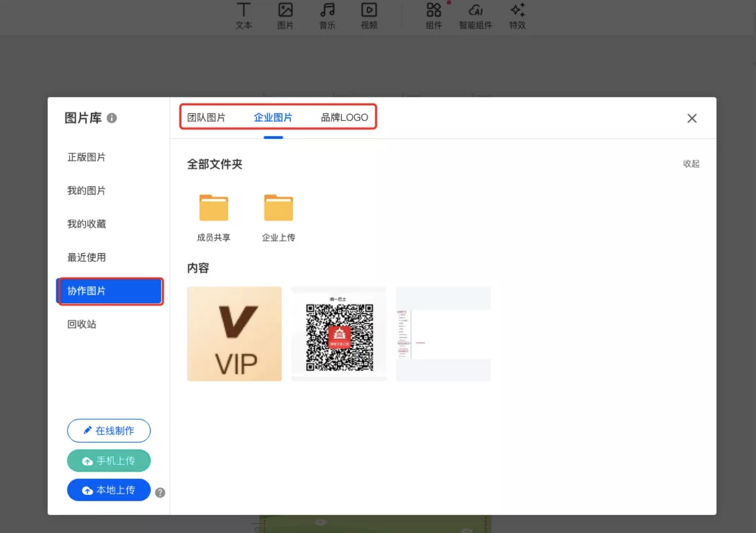756x533 pixels.
Task: Switch to the 团队图片 tab
Action: (x=206, y=117)
